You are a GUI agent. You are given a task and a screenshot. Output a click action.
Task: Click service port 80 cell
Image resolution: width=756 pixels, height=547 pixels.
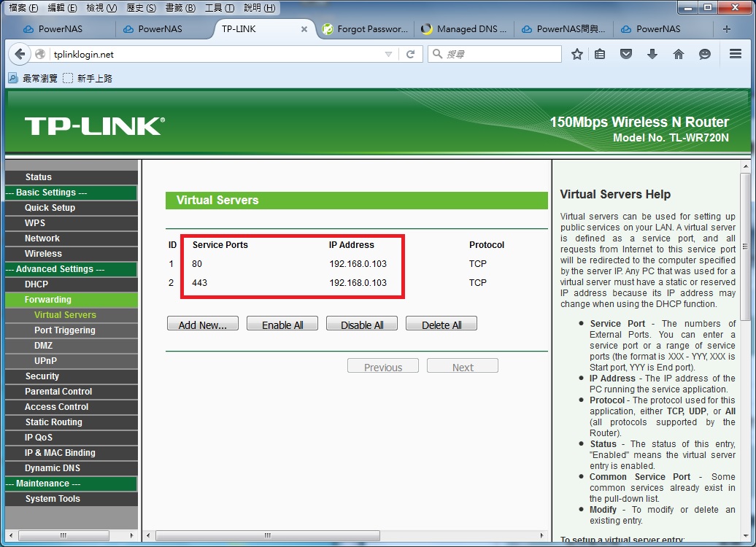coord(197,263)
